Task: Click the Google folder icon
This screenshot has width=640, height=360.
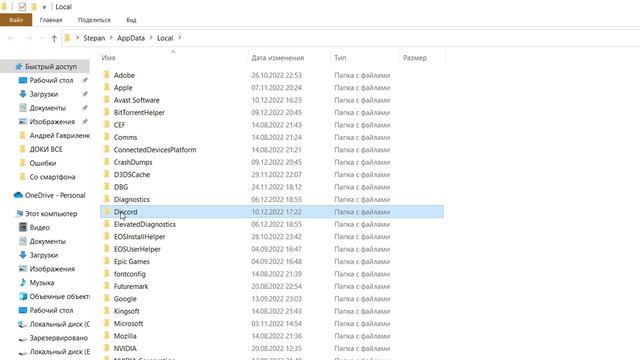Action: 107,298
